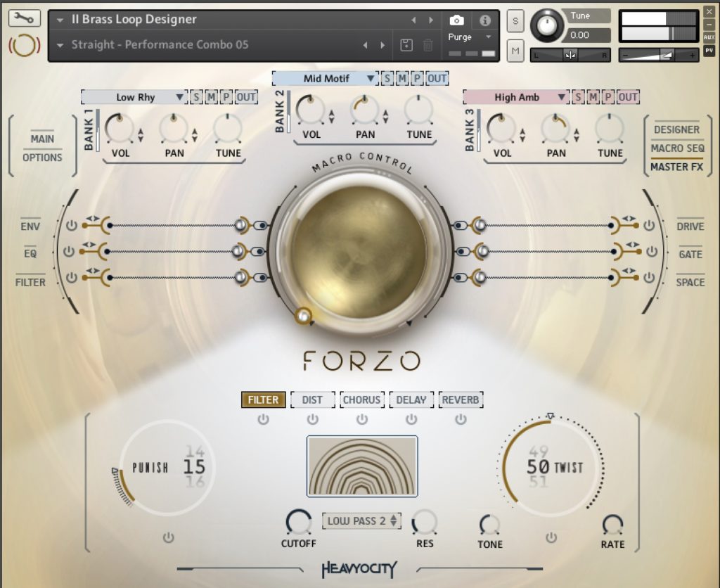The height and width of the screenshot is (588, 720).
Task: Click the Twist dial top marker triangle
Action: coord(550,416)
